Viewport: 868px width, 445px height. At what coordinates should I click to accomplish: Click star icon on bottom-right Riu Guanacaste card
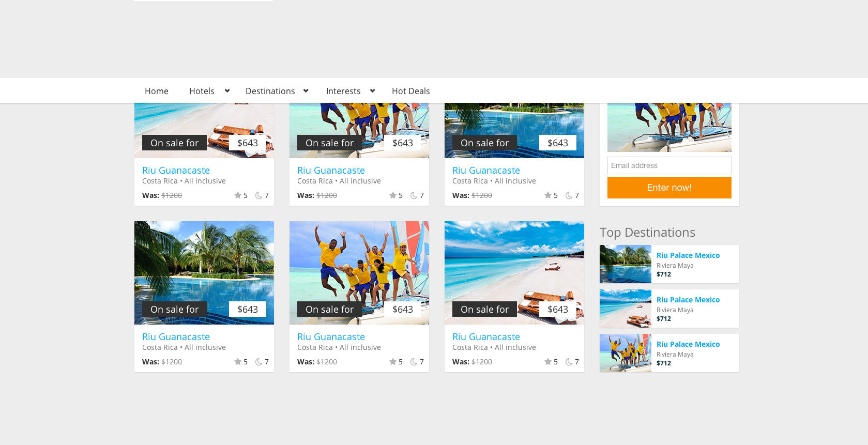[548, 362]
